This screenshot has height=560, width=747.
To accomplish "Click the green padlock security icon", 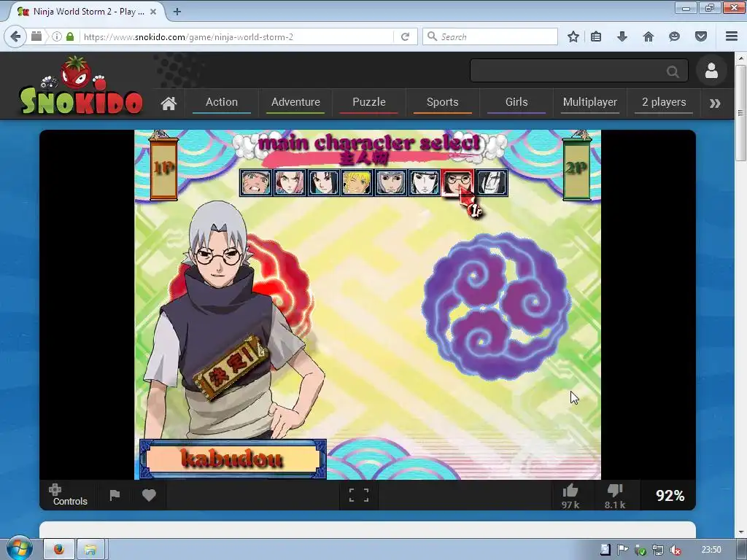I will tap(70, 36).
